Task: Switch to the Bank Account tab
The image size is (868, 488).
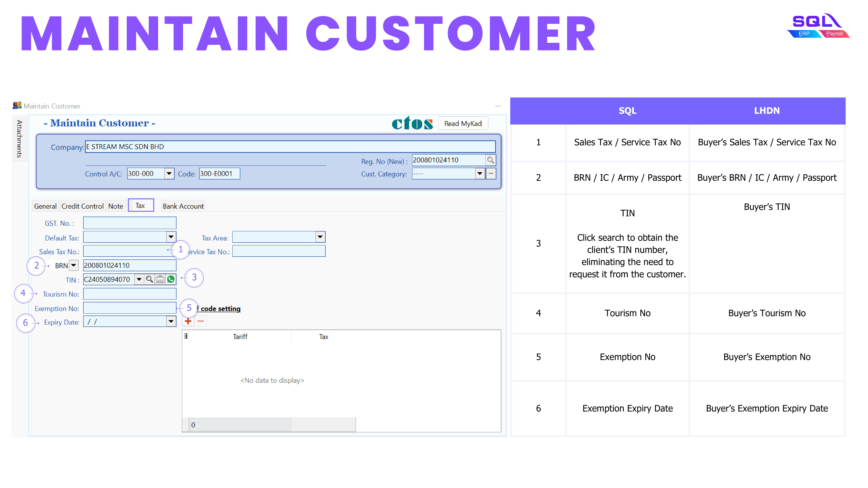Action: tap(183, 206)
